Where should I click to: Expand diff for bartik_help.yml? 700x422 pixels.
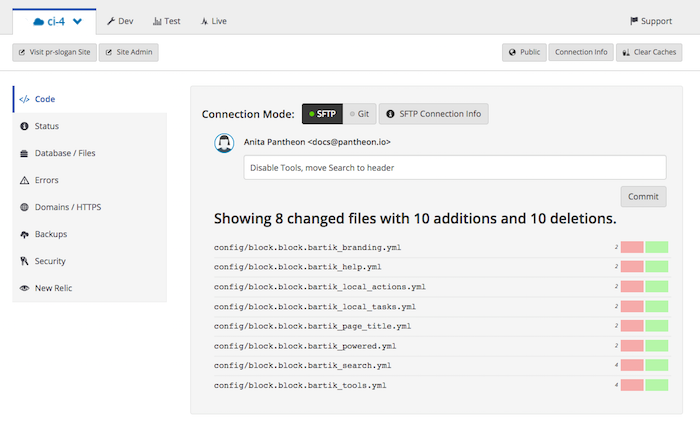pyautogui.click(x=297, y=267)
